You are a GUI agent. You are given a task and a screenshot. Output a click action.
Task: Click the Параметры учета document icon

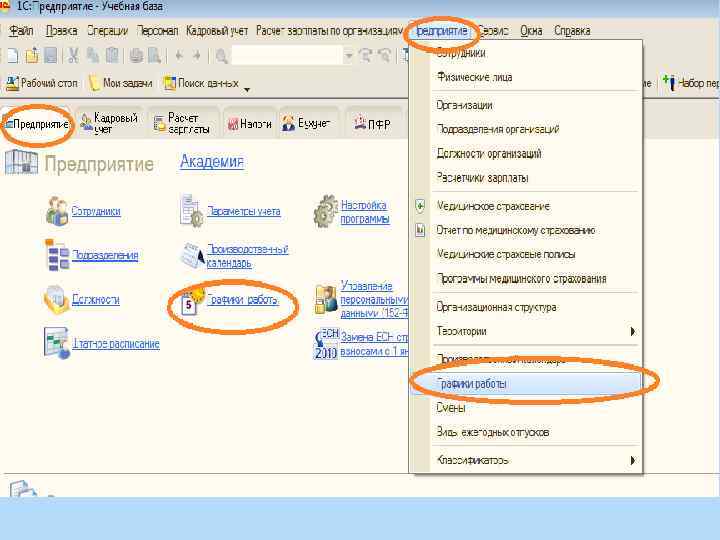tap(192, 211)
